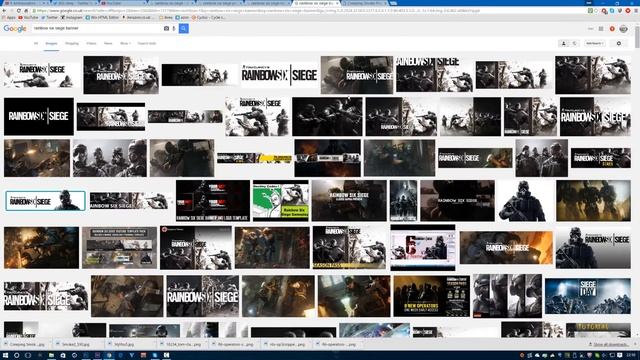
Task: Click the search by image camera icon
Action: 166,29
